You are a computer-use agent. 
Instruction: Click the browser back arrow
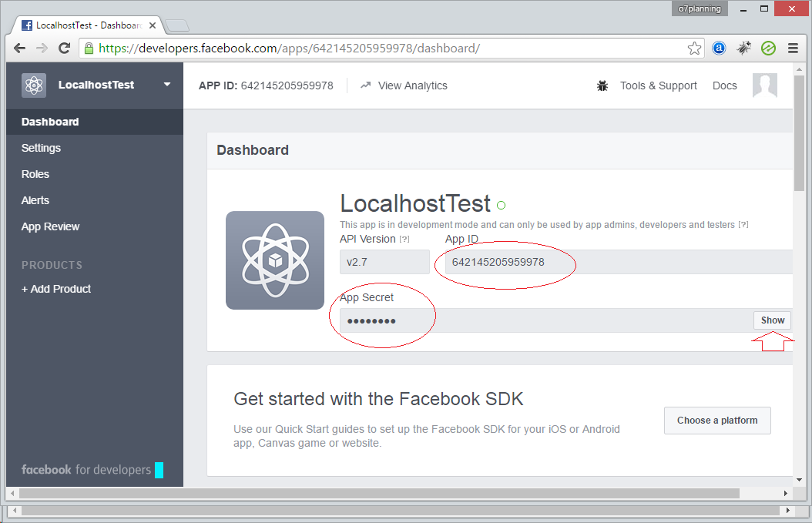point(20,49)
